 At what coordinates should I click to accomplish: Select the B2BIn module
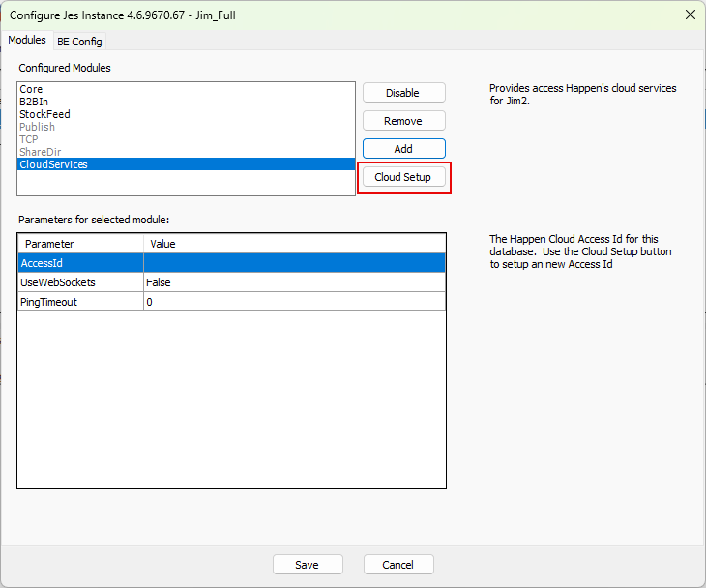34,102
